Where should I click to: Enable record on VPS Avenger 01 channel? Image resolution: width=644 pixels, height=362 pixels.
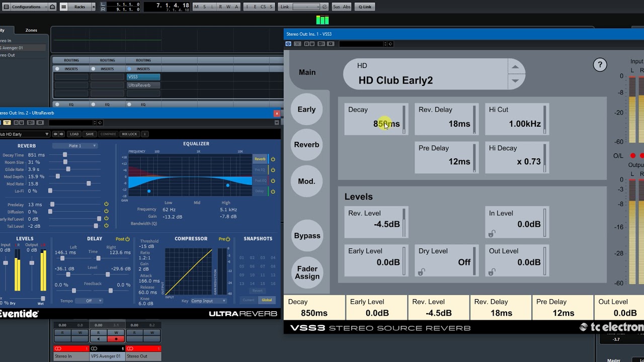click(116, 339)
